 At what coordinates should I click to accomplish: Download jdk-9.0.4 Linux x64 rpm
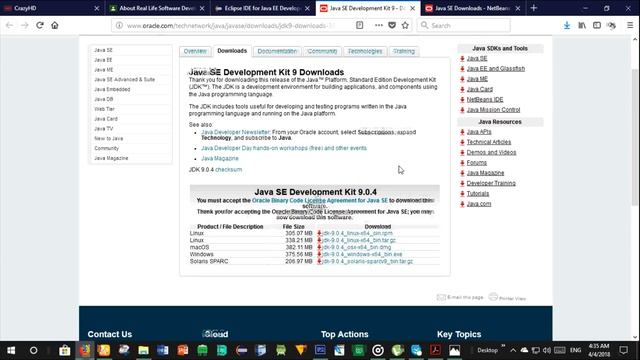[357, 233]
